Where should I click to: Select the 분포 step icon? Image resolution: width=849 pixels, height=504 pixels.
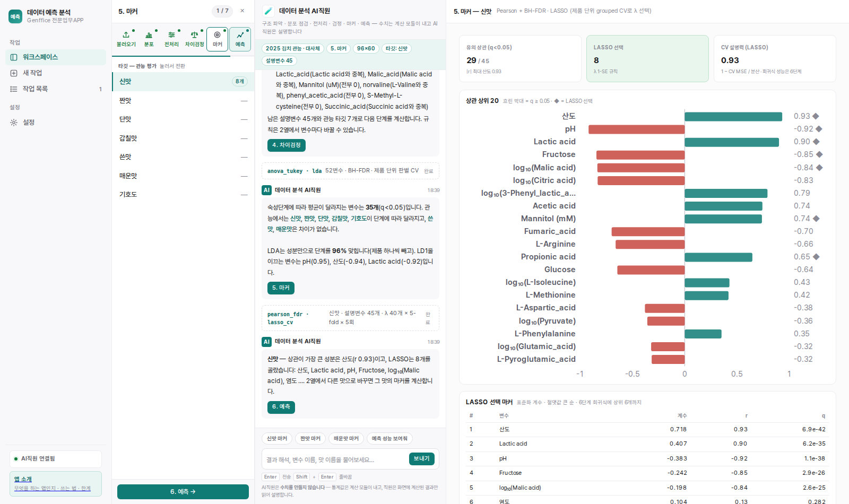149,39
